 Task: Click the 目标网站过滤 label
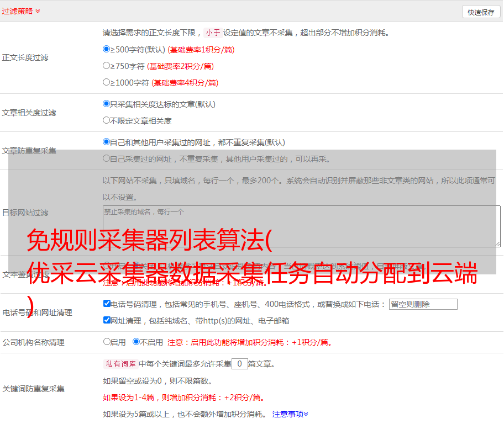tap(25, 213)
